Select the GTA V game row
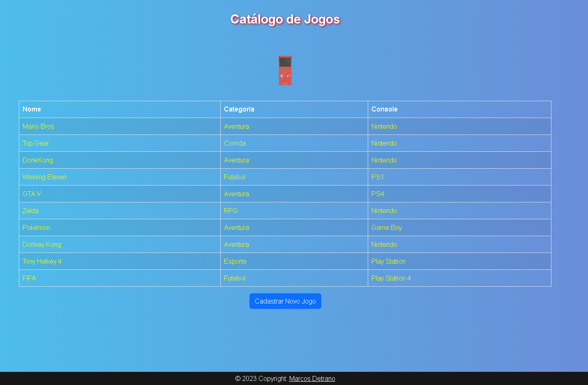Screen dimensions: 588x385 tap(32, 194)
